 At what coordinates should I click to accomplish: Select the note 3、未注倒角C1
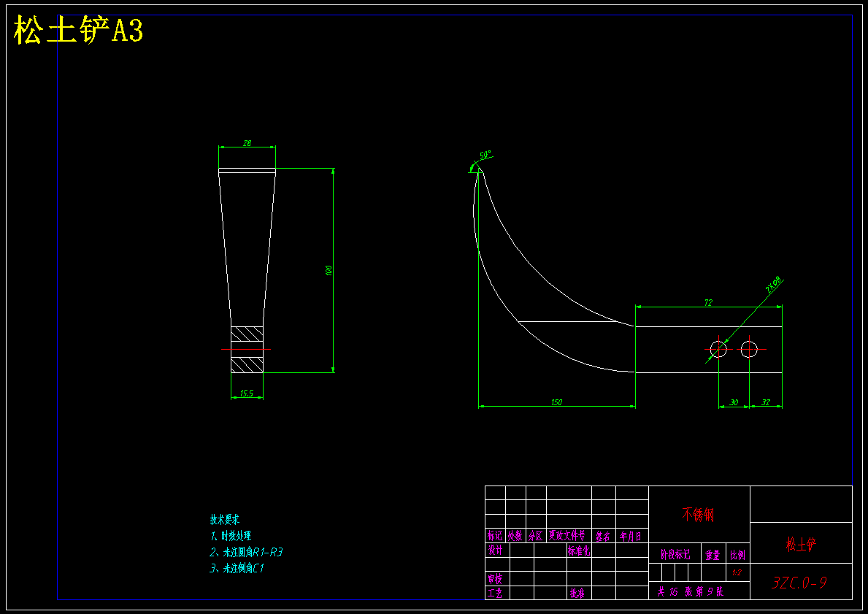(x=237, y=568)
